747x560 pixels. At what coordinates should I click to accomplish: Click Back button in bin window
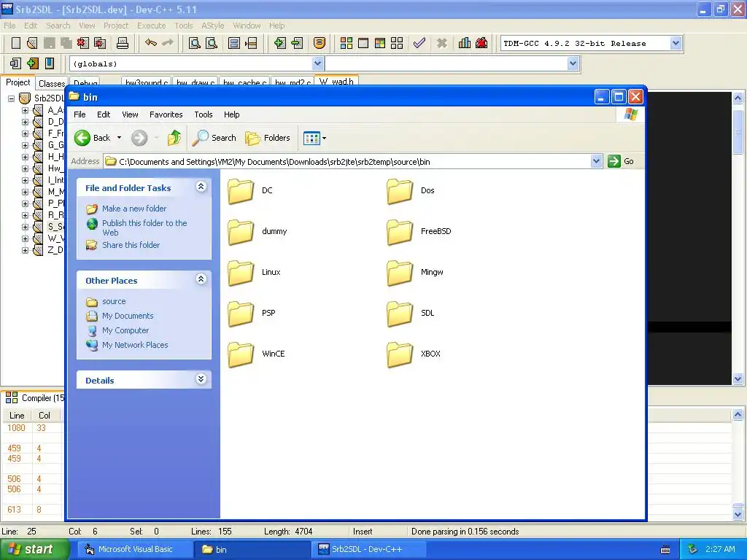(x=93, y=138)
